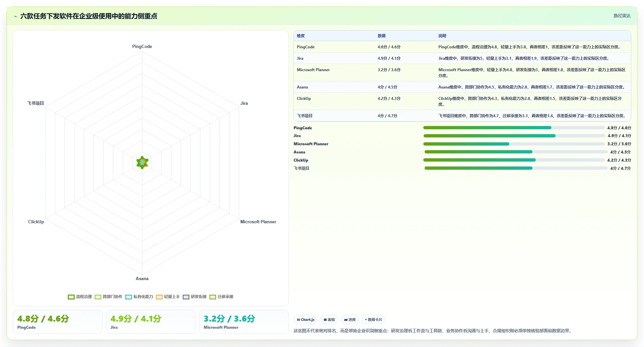Click the Asana label in the progress list
This screenshot has width=644, height=347.
tap(299, 152)
